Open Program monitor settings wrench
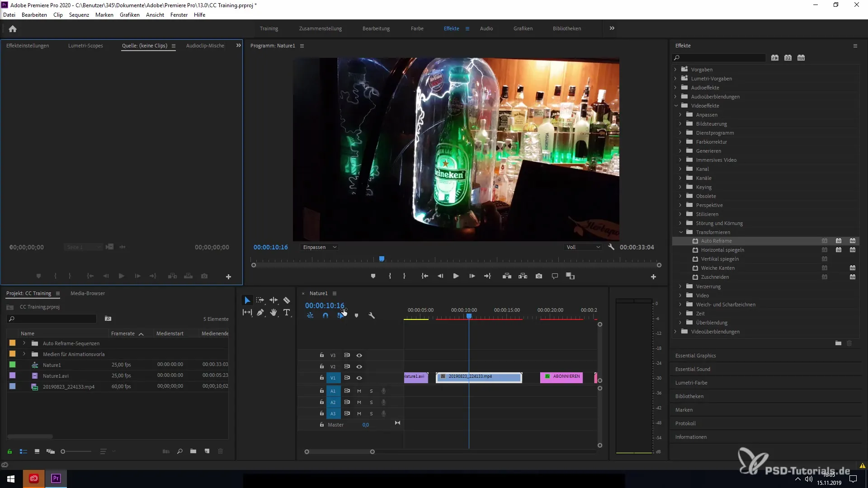Image resolution: width=868 pixels, height=488 pixels. pyautogui.click(x=611, y=247)
